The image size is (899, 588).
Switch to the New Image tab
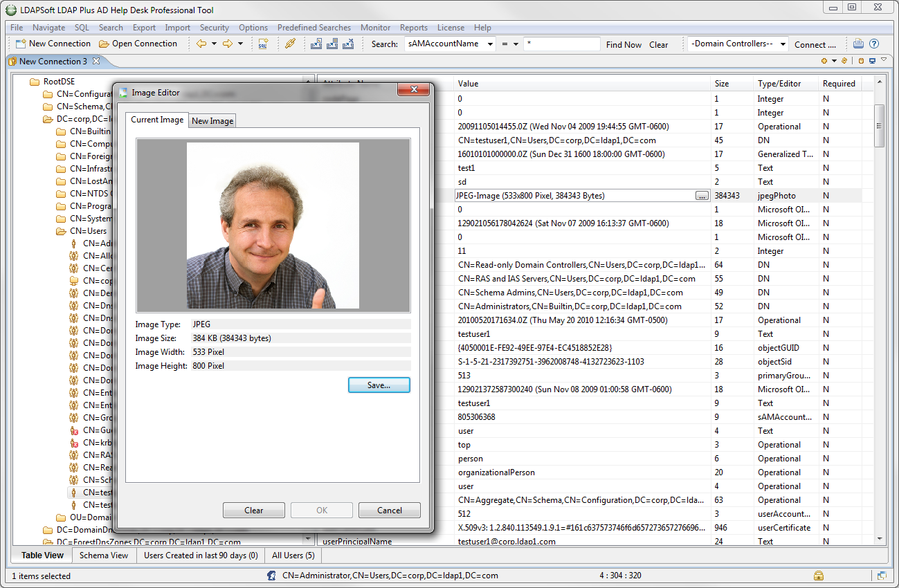212,120
